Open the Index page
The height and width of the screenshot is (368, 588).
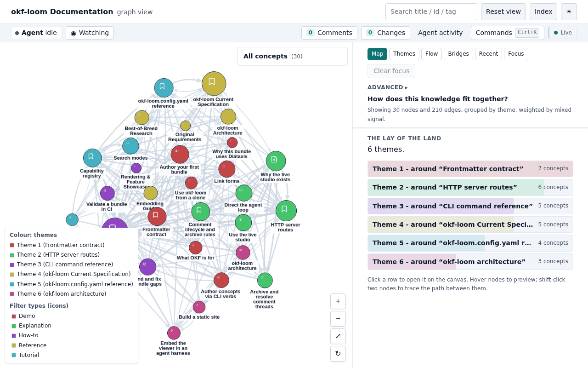pos(543,11)
